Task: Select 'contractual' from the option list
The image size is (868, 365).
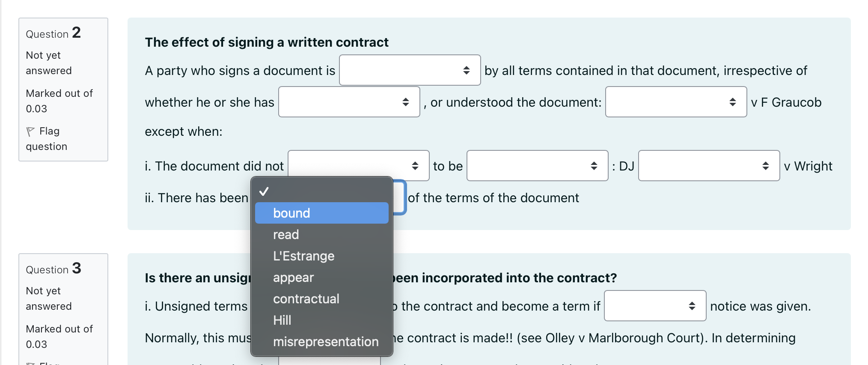Action: 321,299
